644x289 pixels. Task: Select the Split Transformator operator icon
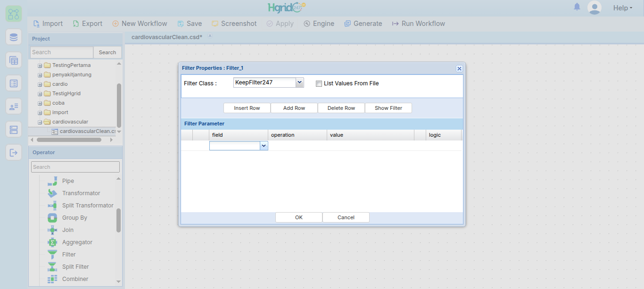(x=52, y=206)
